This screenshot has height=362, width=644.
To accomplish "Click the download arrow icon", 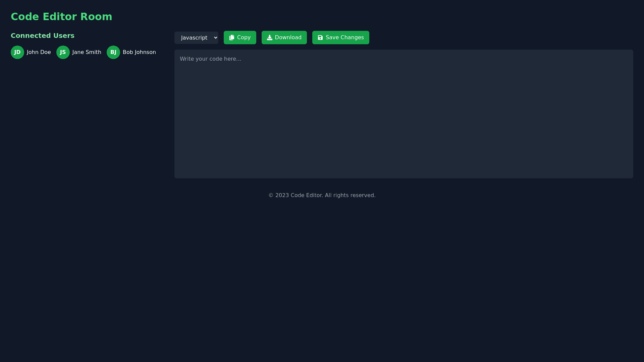I will click(270, 38).
